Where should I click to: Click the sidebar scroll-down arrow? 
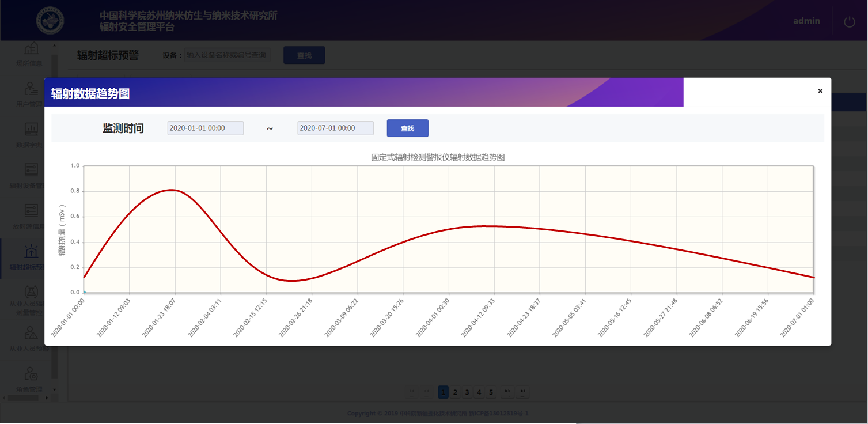(x=55, y=389)
